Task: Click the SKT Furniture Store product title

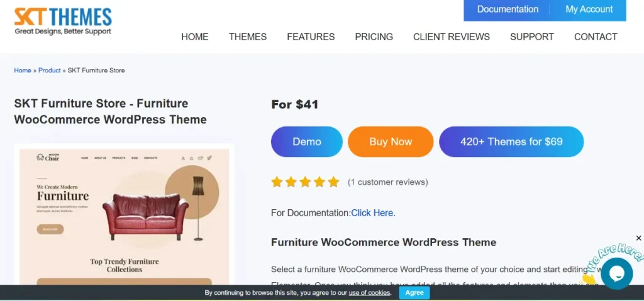Action: pos(111,111)
